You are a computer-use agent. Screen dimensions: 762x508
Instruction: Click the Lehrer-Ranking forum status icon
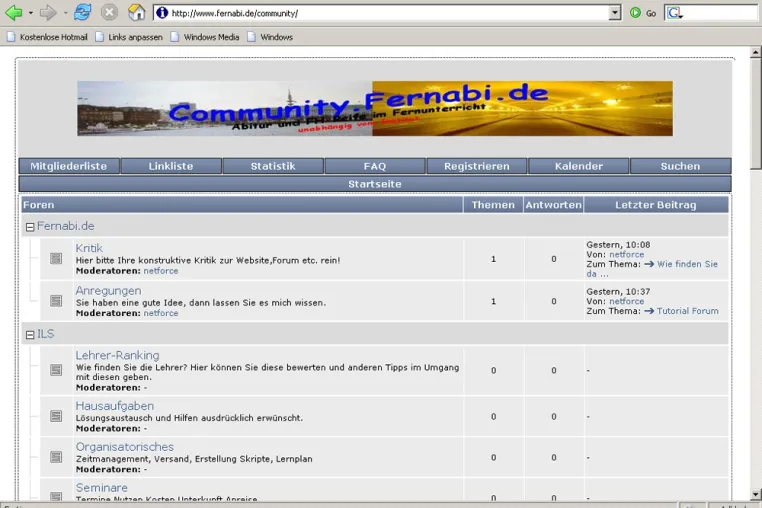(x=56, y=370)
